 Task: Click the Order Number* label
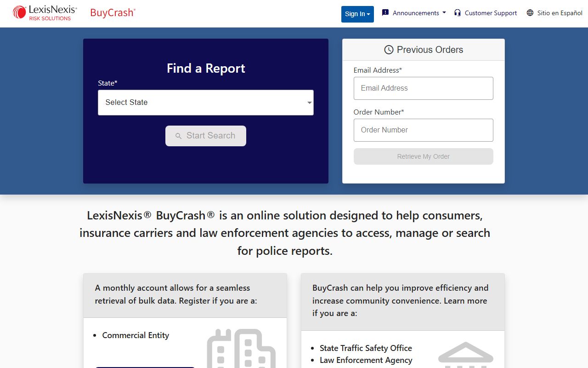pyautogui.click(x=379, y=112)
